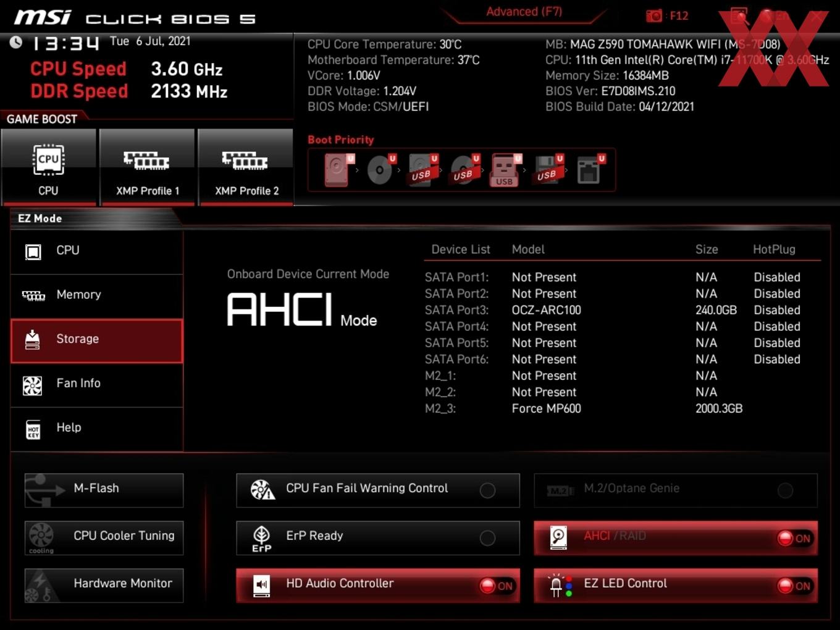Screen dimensions: 840x630
Task: Click the Motherboard Temperature 37°C reading
Action: coord(393,60)
